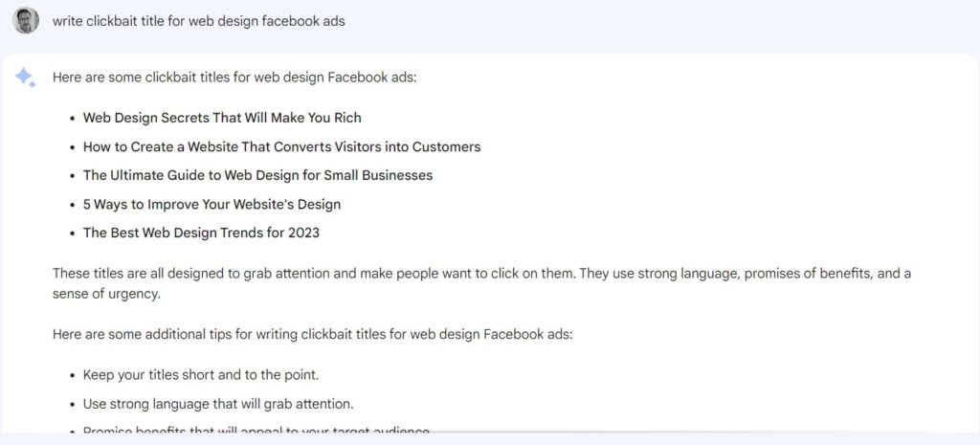Click the bullet dot before 'Keep your titles short'
This screenshot has height=445, width=980.
(73, 376)
